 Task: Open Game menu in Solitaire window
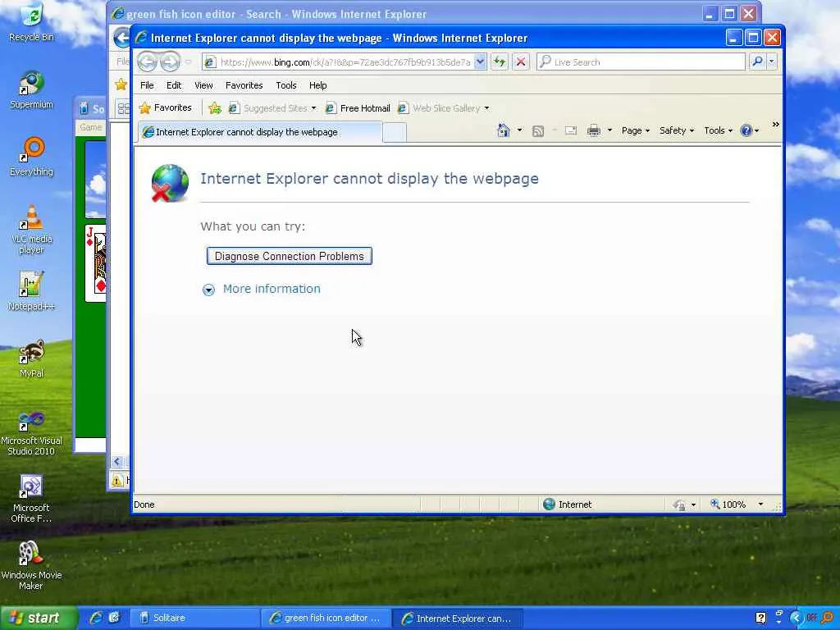point(90,127)
